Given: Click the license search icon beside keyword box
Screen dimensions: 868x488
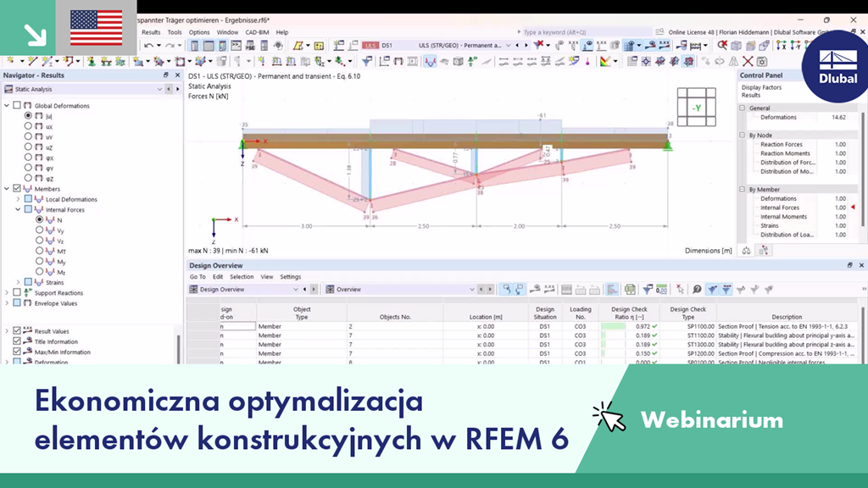Looking at the screenshot, I should click(659, 32).
